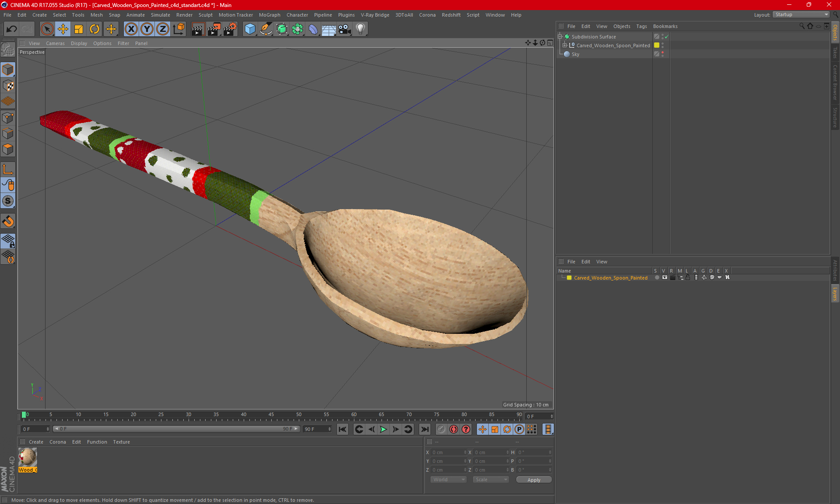
Task: Open viewport Cameras menu
Action: [55, 43]
